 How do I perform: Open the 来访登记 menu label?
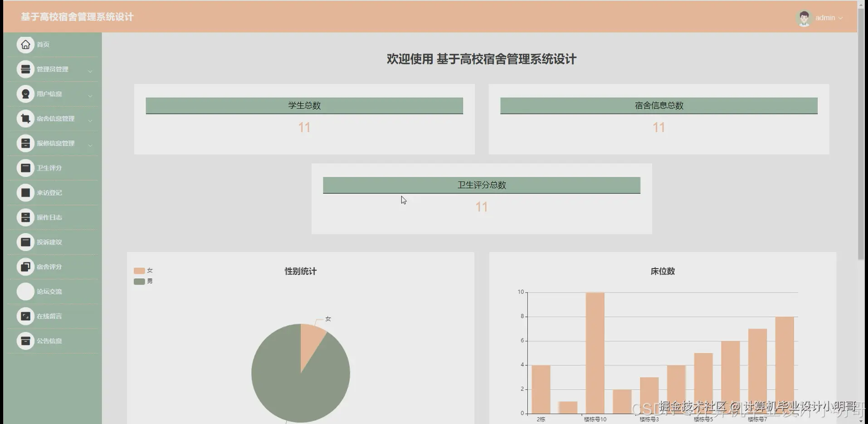49,192
